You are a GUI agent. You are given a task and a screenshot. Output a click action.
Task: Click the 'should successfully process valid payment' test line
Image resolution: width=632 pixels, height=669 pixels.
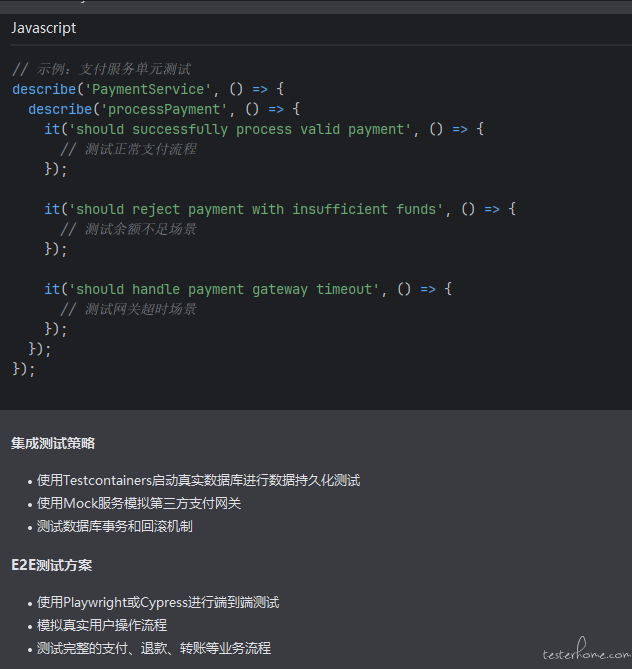click(264, 129)
